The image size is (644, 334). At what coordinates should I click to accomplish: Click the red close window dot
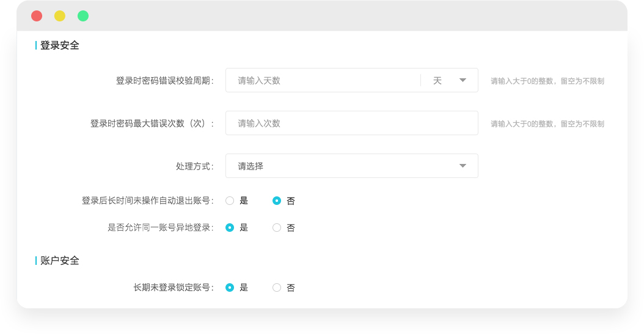point(37,16)
